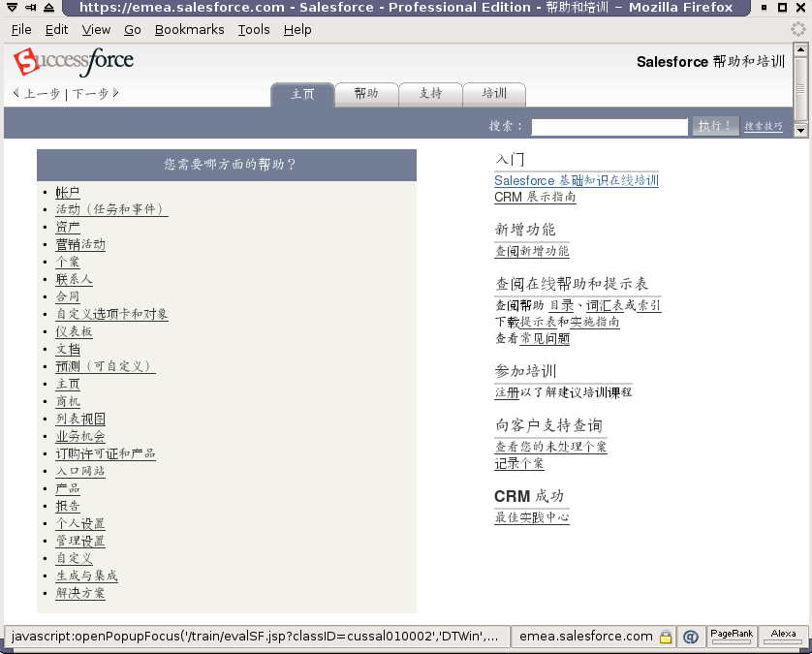Switch to the 培训 tab
812x654 pixels.
coord(494,94)
